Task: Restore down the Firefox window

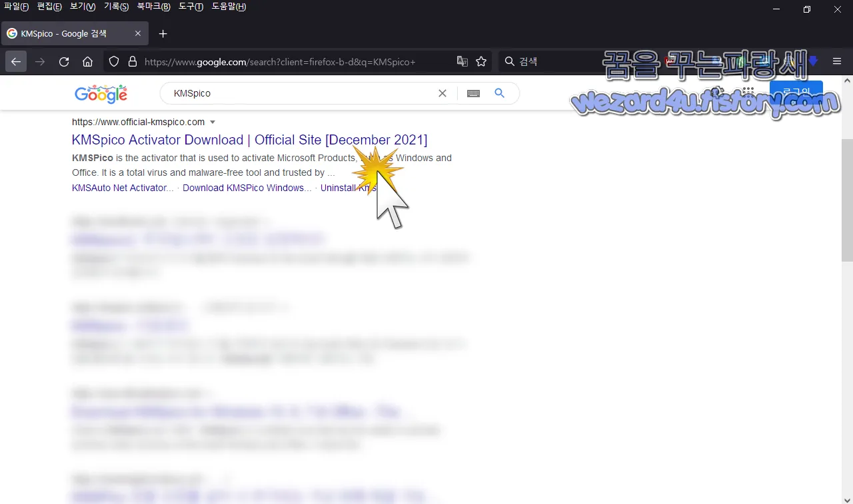Action: tap(807, 9)
